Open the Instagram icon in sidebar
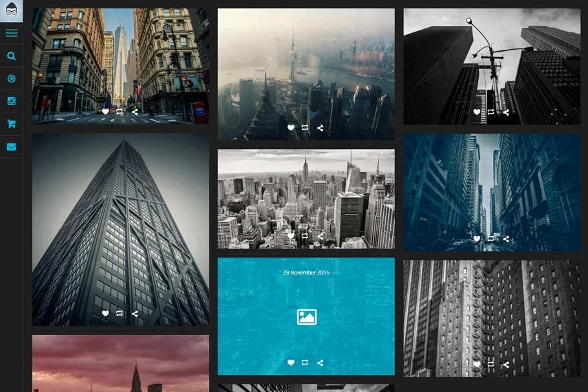This screenshot has width=588, height=392. tap(11, 101)
